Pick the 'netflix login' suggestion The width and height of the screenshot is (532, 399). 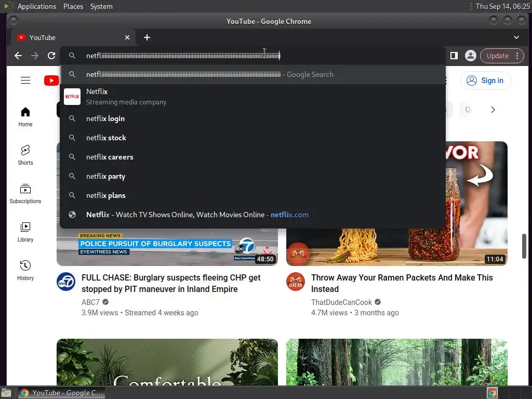coord(253,119)
